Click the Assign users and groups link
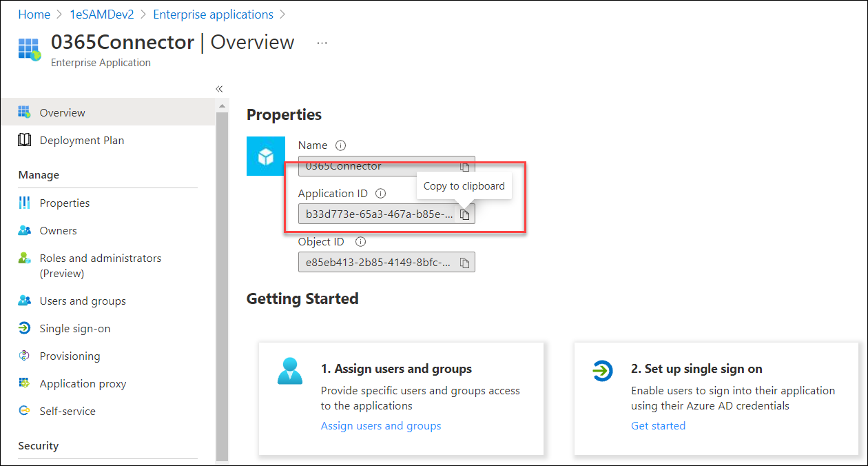 click(381, 426)
